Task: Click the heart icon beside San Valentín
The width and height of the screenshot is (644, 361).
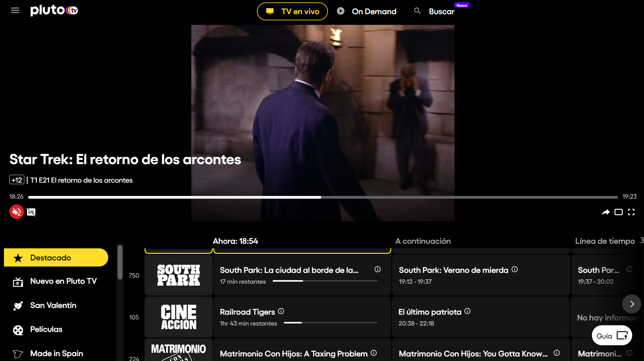Action: tap(18, 306)
